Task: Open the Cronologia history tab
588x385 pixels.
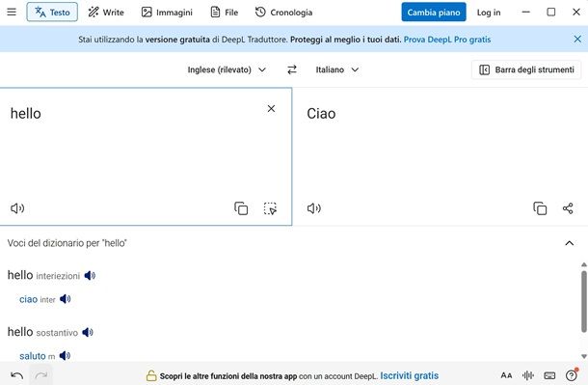Action: pyautogui.click(x=283, y=12)
